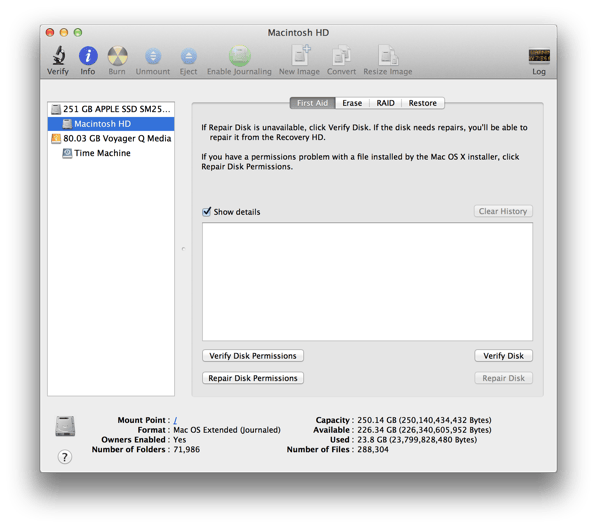
Task: Click the Clear History button
Action: (503, 211)
